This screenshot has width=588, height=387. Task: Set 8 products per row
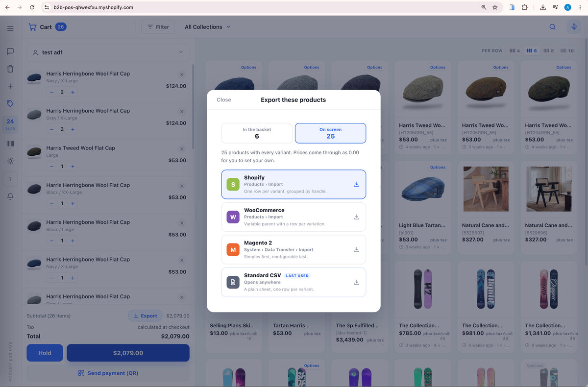(x=548, y=50)
